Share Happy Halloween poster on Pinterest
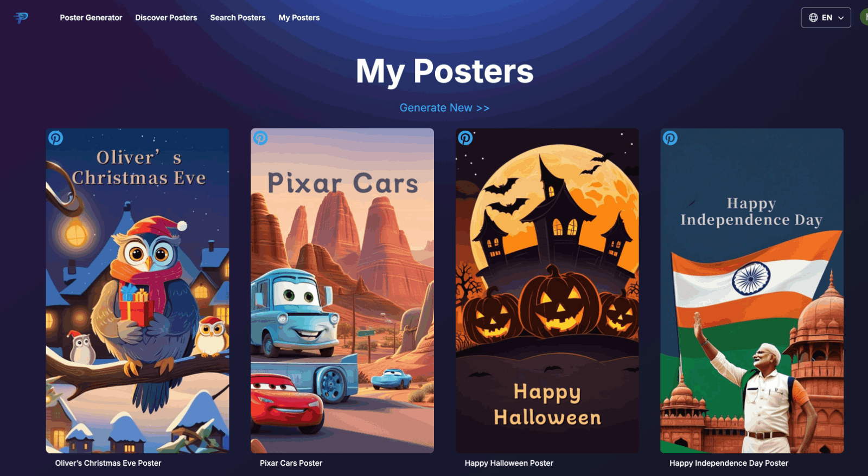Image resolution: width=868 pixels, height=476 pixels. (465, 138)
